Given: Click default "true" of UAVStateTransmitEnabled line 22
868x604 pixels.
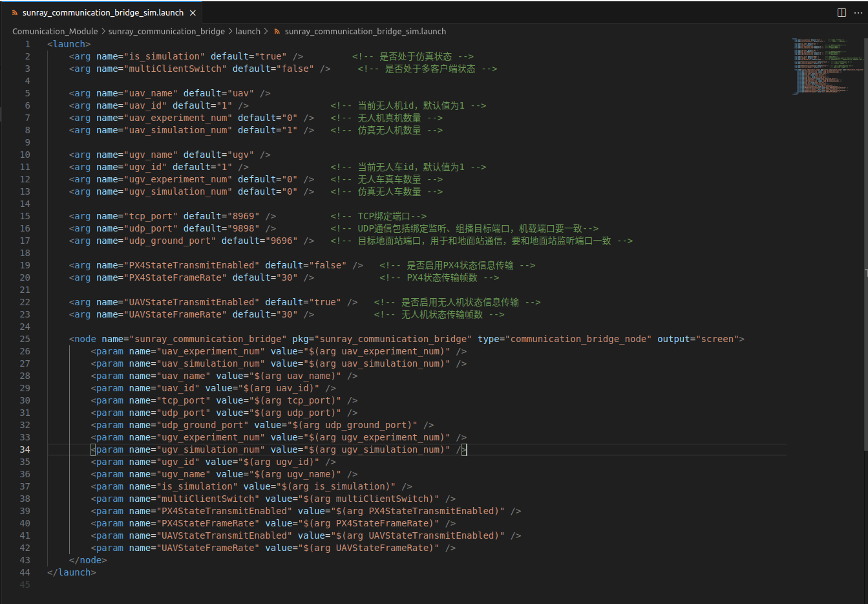Looking at the screenshot, I should (x=325, y=302).
